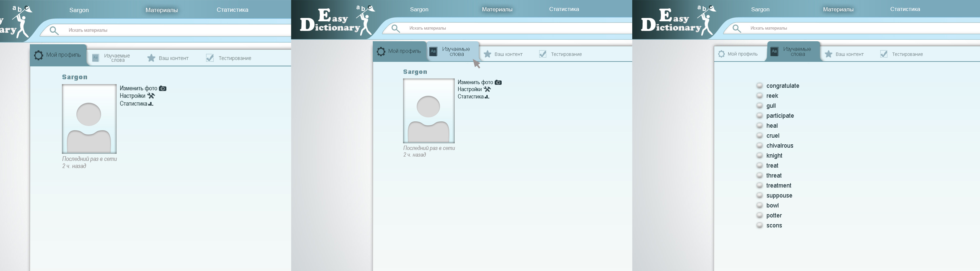Open the word bowl in the list
The width and height of the screenshot is (980, 271).
tap(772, 205)
